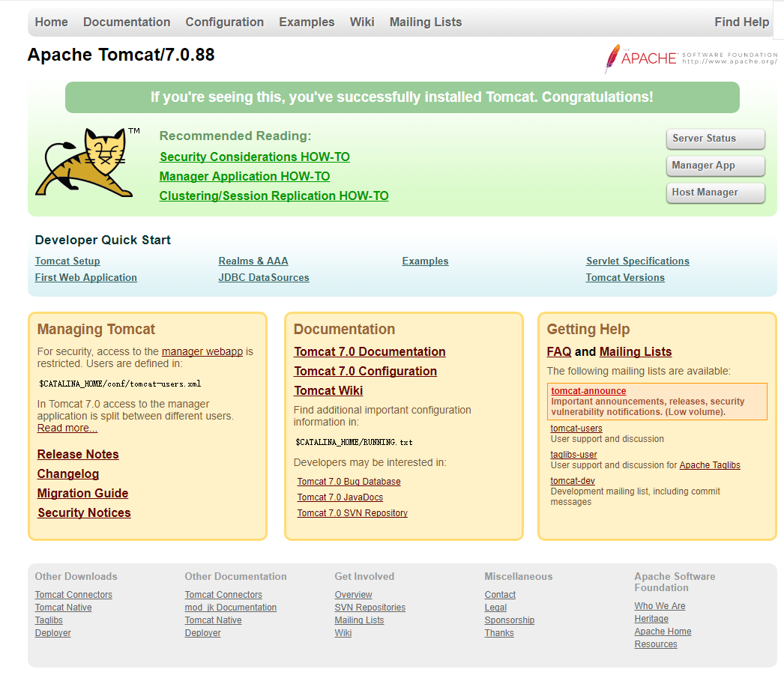Click the Host Manager button

tap(716, 193)
